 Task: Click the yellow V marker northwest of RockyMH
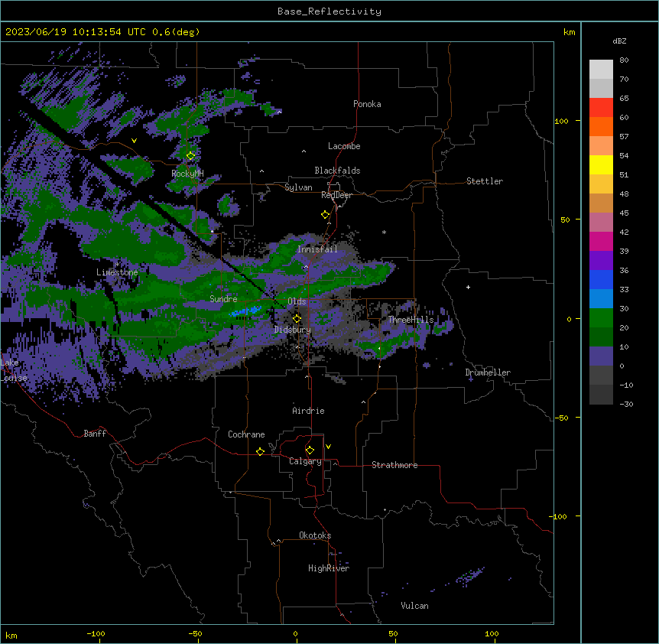[134, 141]
